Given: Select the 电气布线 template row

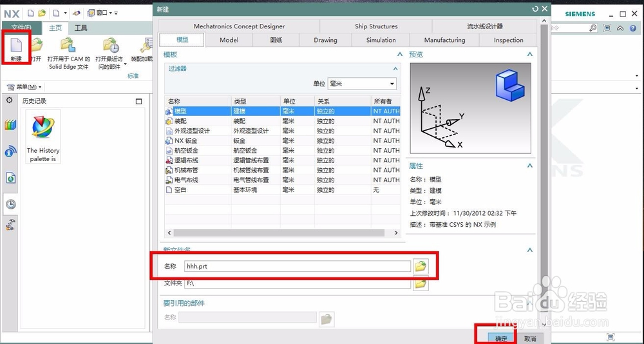Looking at the screenshot, I should point(282,180).
